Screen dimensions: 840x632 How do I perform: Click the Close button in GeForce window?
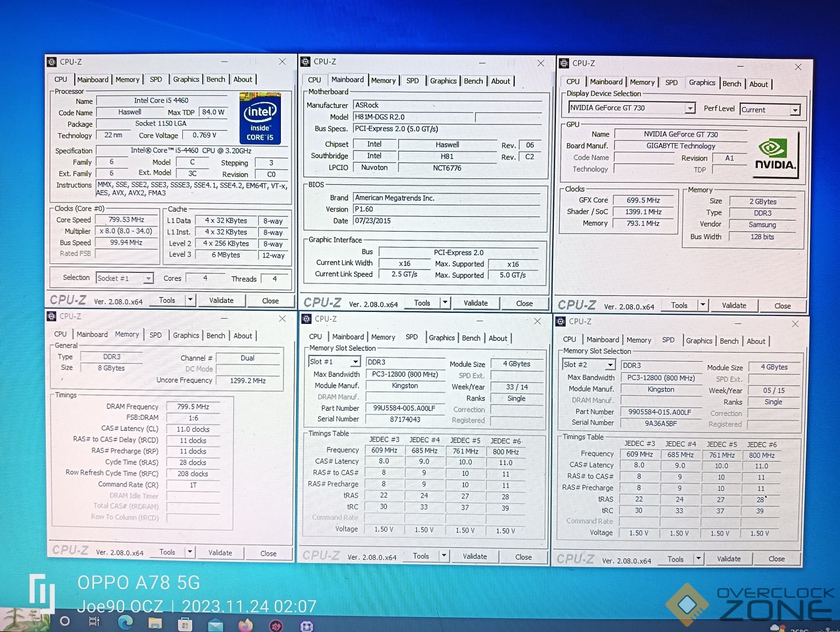point(782,305)
